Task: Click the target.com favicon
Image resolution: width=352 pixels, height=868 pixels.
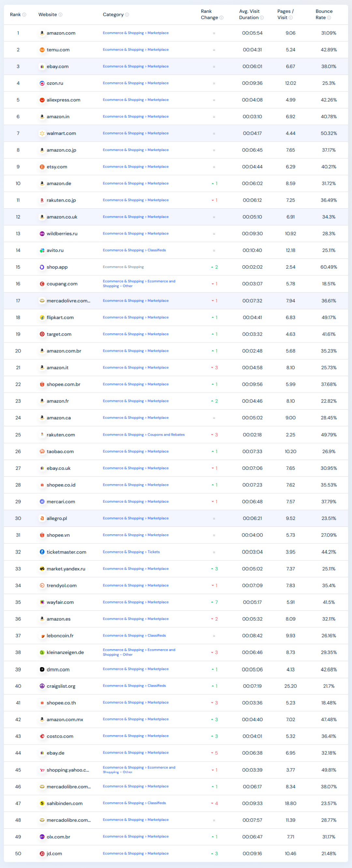Action: pos(42,334)
